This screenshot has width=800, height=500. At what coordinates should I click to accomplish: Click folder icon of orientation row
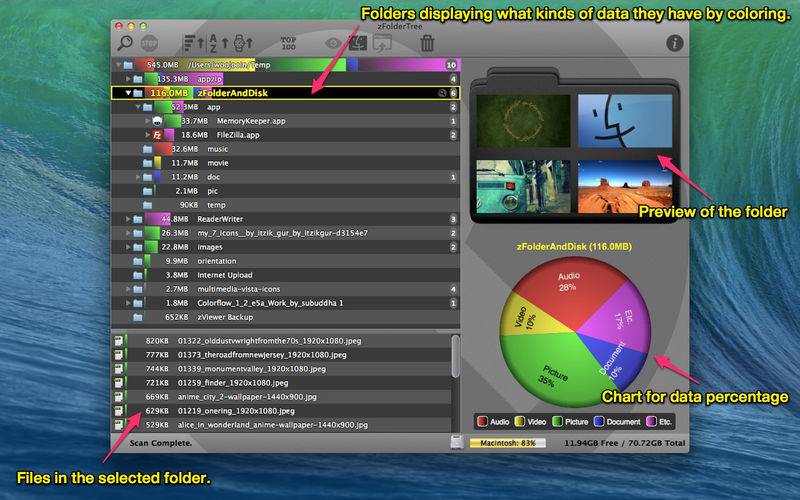(x=138, y=261)
